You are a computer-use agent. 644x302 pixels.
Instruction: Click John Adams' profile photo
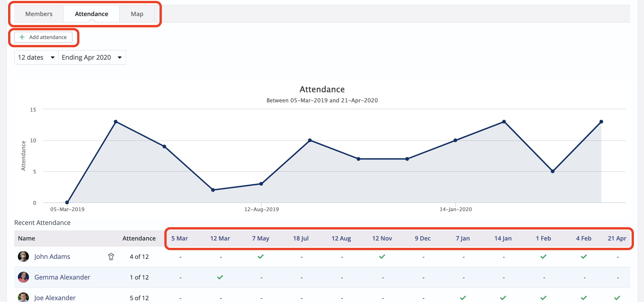[23, 257]
